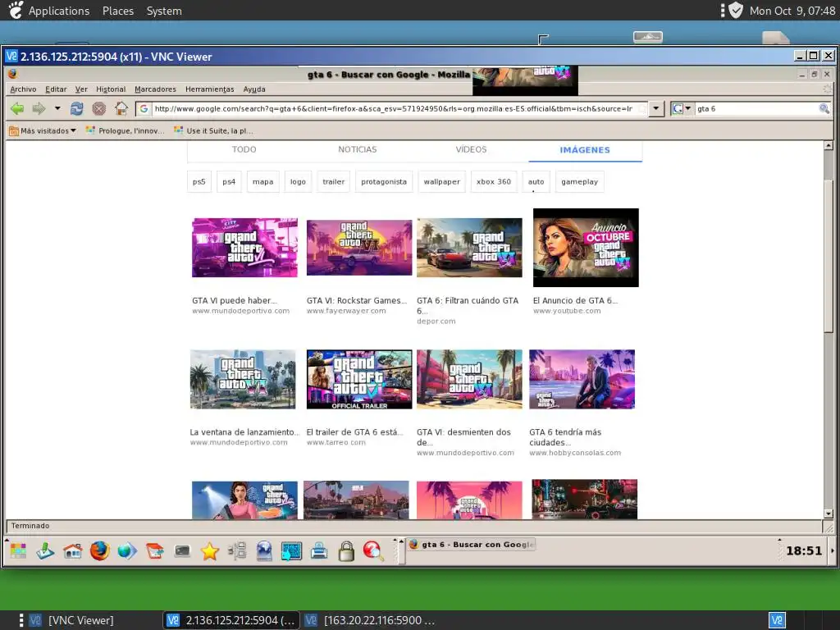
Task: Switch to the NOTICIAS results tab
Action: click(358, 149)
